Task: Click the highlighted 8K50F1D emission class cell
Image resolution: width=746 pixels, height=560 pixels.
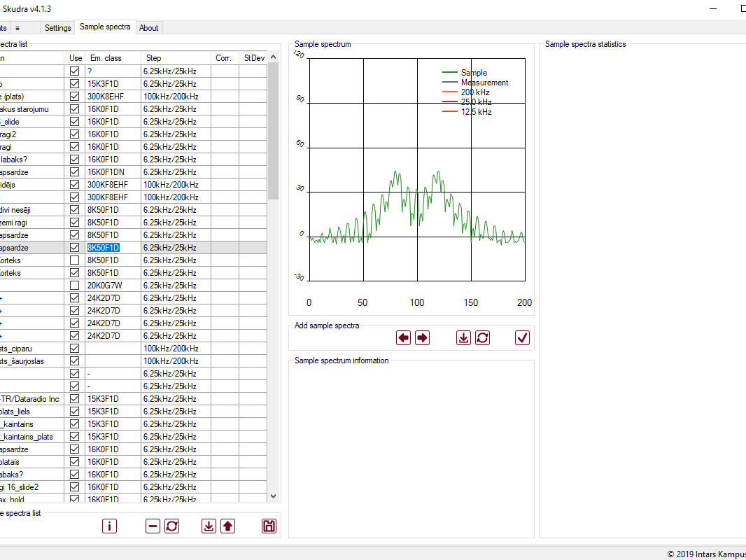Action: point(104,248)
